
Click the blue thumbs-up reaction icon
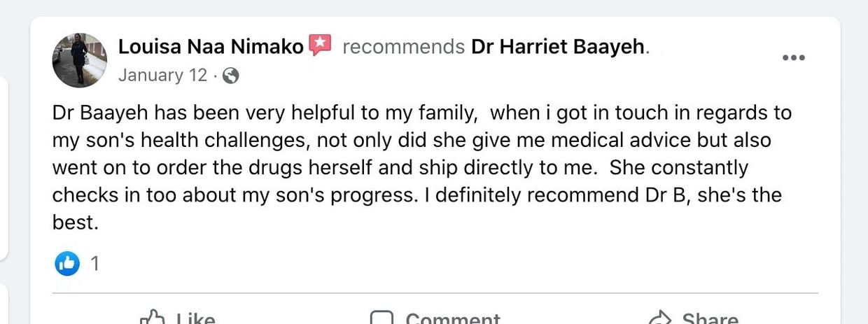coord(67,263)
